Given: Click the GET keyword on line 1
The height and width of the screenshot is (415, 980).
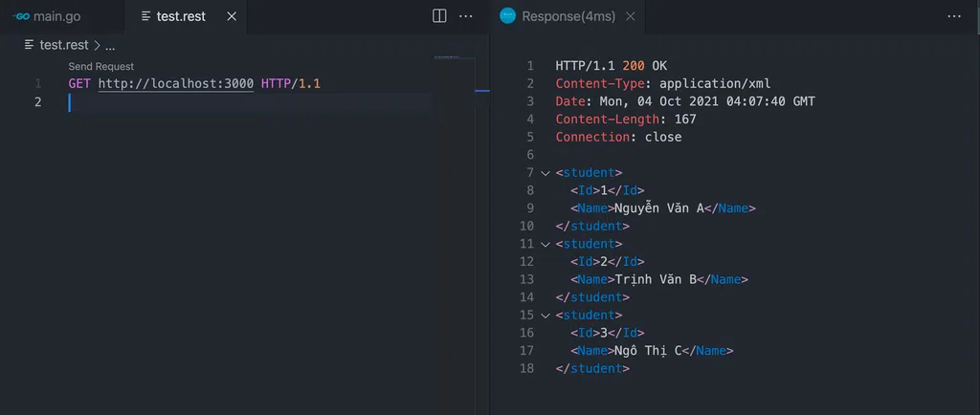Looking at the screenshot, I should (x=79, y=83).
